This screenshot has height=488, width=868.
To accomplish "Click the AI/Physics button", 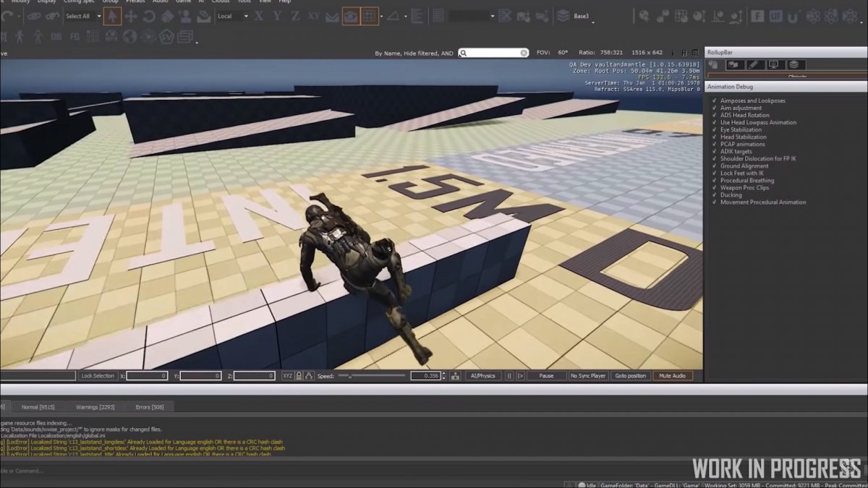I will tap(482, 376).
